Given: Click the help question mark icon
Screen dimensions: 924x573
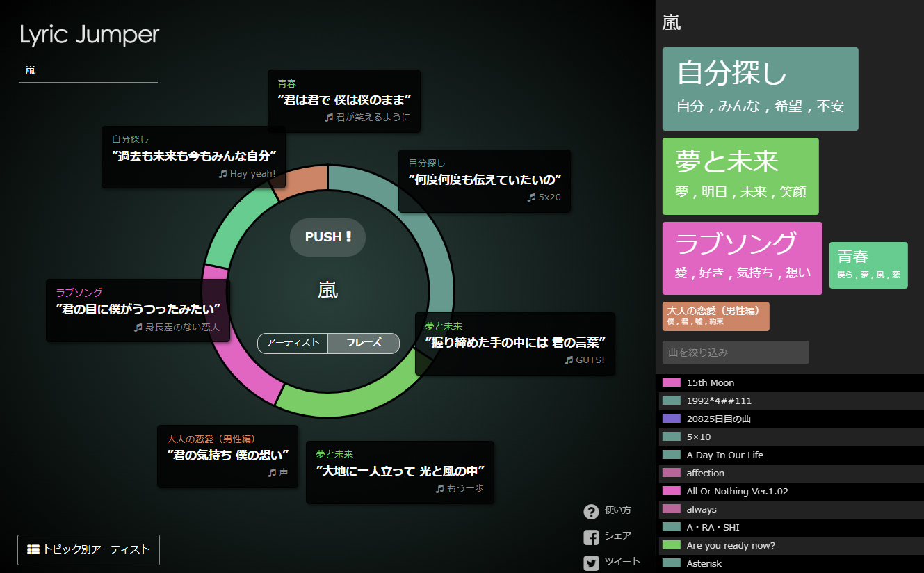Looking at the screenshot, I should [x=591, y=512].
